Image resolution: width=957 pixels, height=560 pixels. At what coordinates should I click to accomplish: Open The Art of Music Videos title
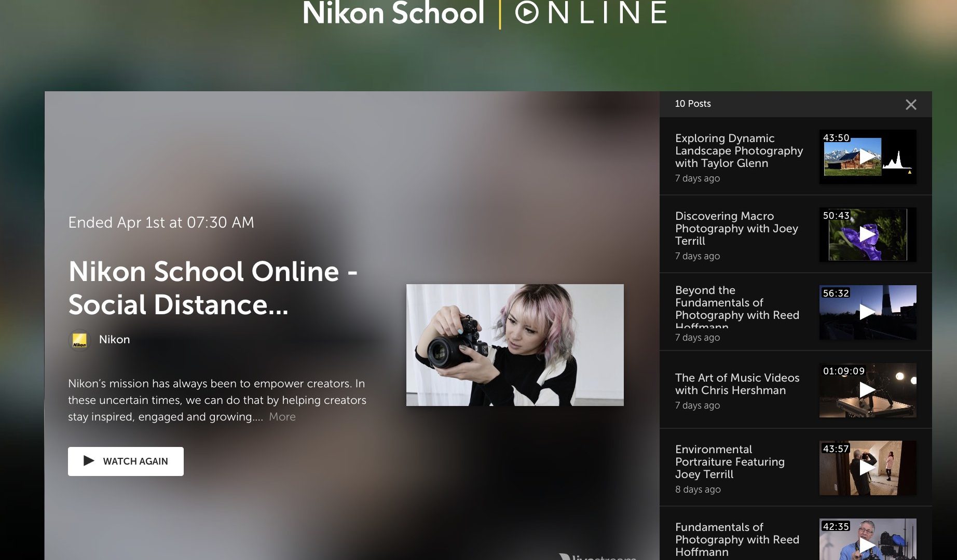tap(737, 384)
